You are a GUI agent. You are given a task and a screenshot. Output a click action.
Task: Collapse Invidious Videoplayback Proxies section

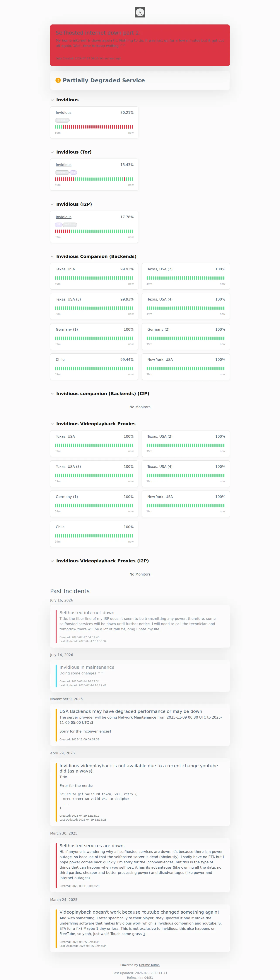pos(52,424)
